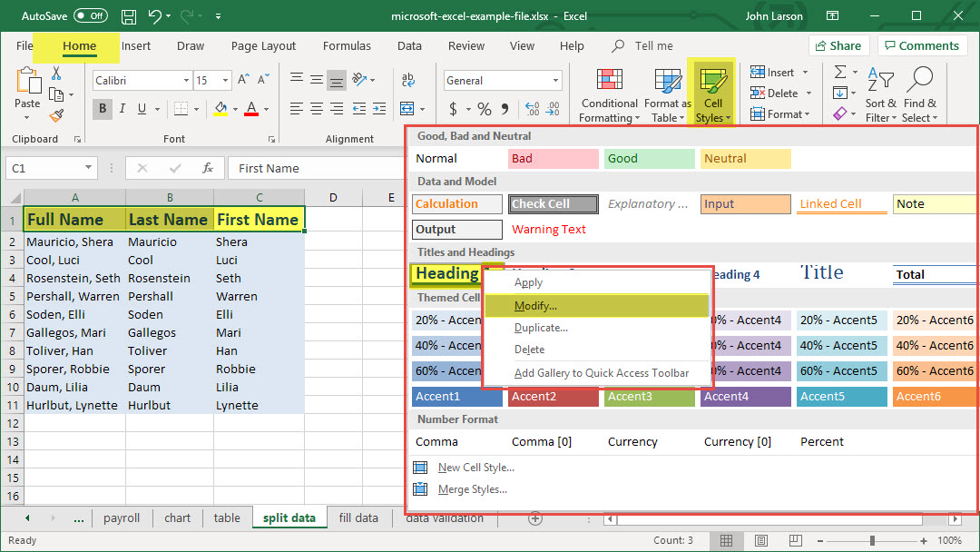Click the Save icon in title bar
The height and width of the screenshot is (552, 980).
129,16
